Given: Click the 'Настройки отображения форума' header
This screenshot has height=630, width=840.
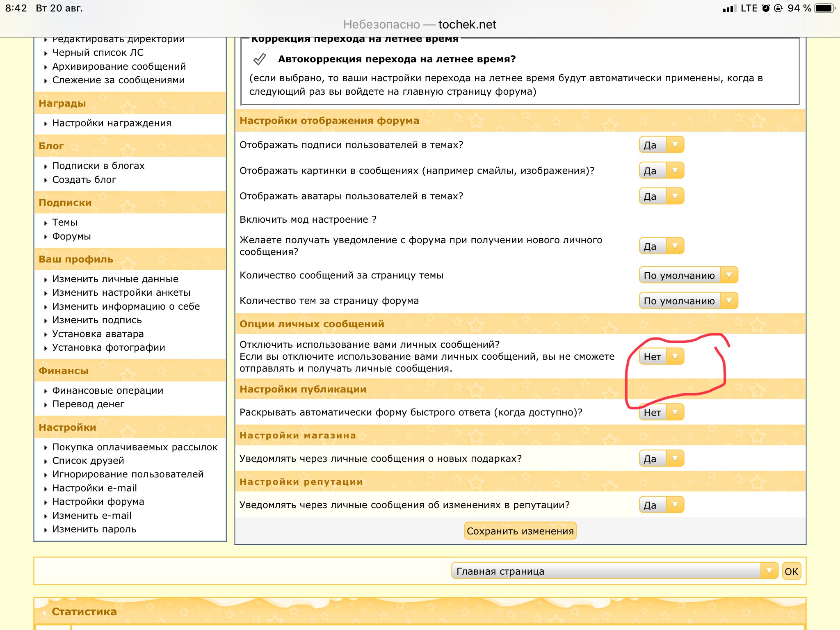Looking at the screenshot, I should point(329,121).
